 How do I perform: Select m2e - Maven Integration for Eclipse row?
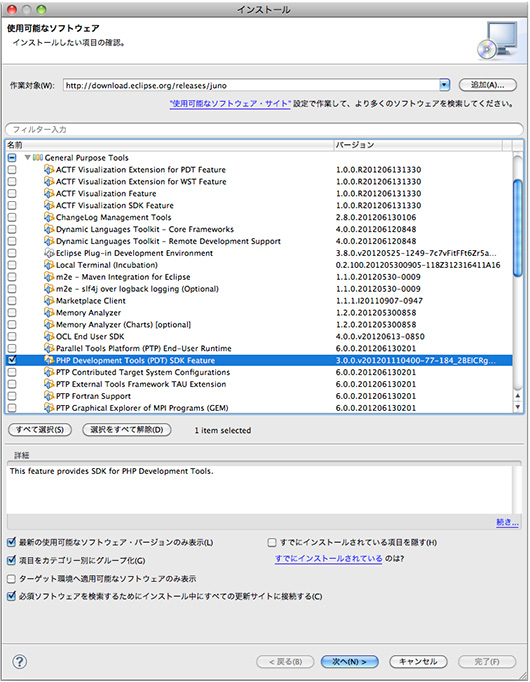click(x=260, y=277)
